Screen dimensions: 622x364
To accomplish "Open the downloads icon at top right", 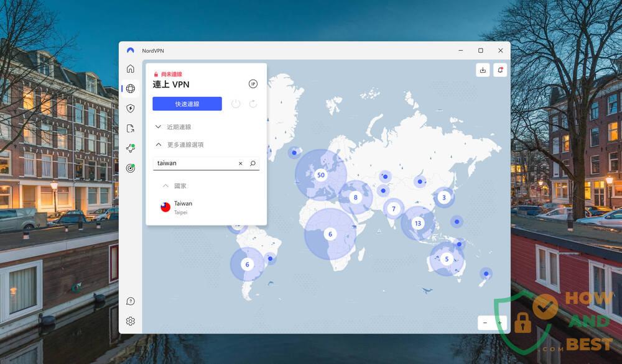I will (483, 70).
